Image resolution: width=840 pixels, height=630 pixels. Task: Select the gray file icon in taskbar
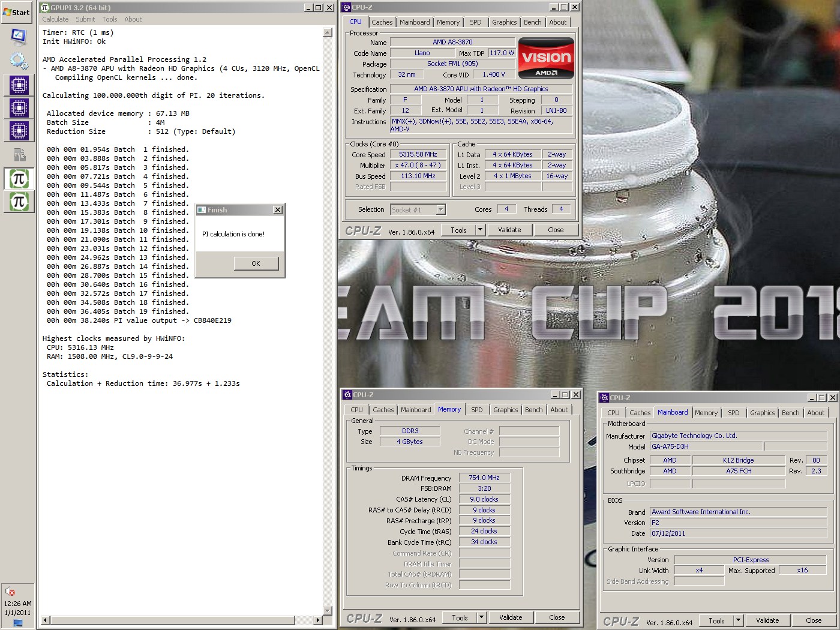tap(19, 154)
